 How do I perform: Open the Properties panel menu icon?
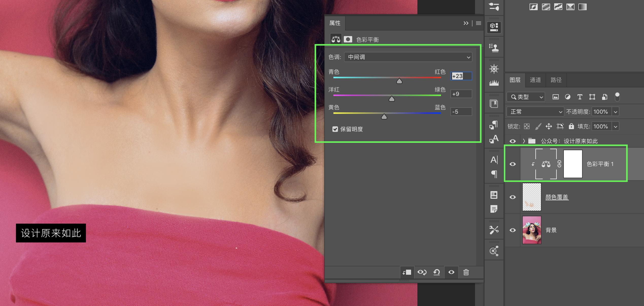478,23
